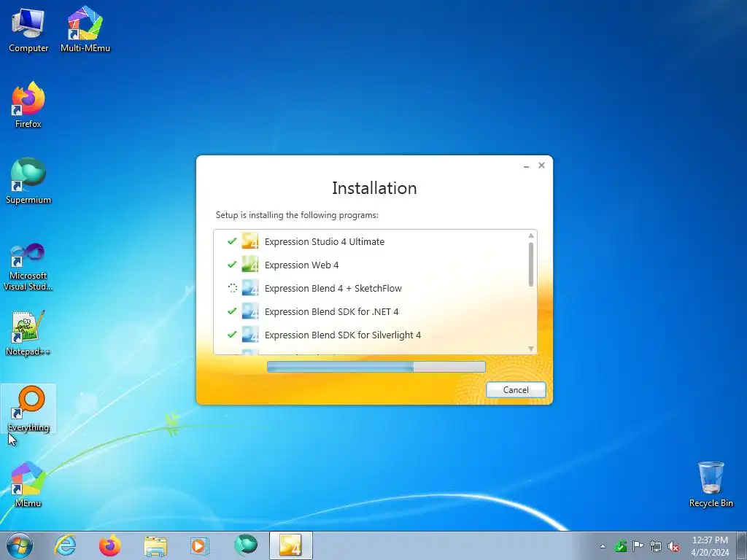Select the MEmu desktop shortcut
Image resolution: width=747 pixels, height=560 pixels.
click(x=28, y=485)
